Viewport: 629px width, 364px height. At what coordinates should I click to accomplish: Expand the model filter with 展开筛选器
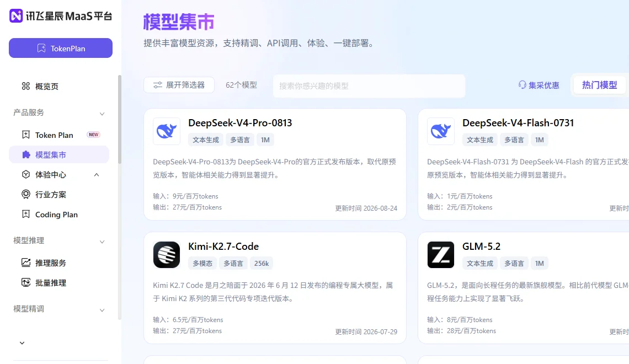[x=179, y=85]
